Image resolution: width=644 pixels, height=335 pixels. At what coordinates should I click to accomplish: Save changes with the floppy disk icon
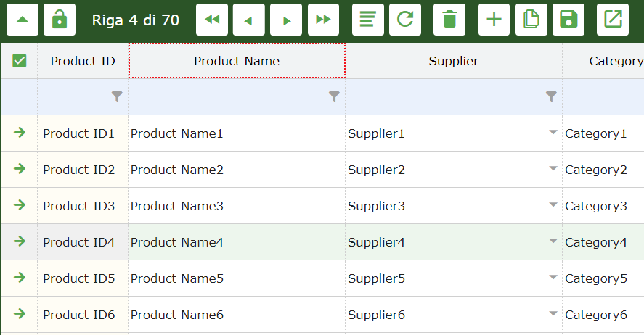pos(568,20)
